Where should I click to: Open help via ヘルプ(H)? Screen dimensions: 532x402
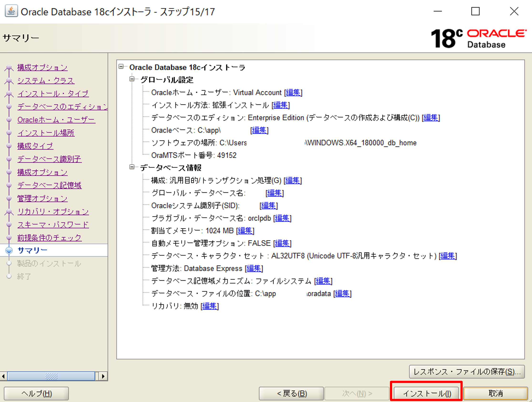tap(36, 394)
